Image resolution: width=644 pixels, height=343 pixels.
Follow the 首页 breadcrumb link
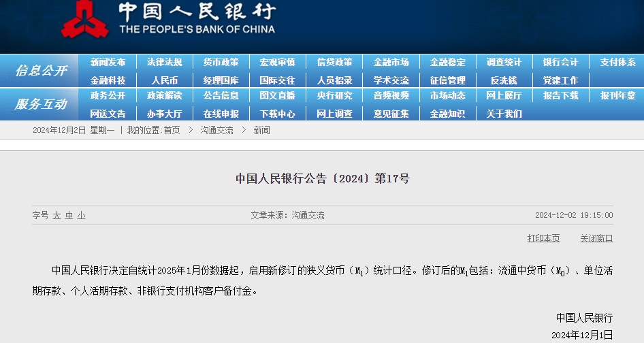(x=172, y=130)
